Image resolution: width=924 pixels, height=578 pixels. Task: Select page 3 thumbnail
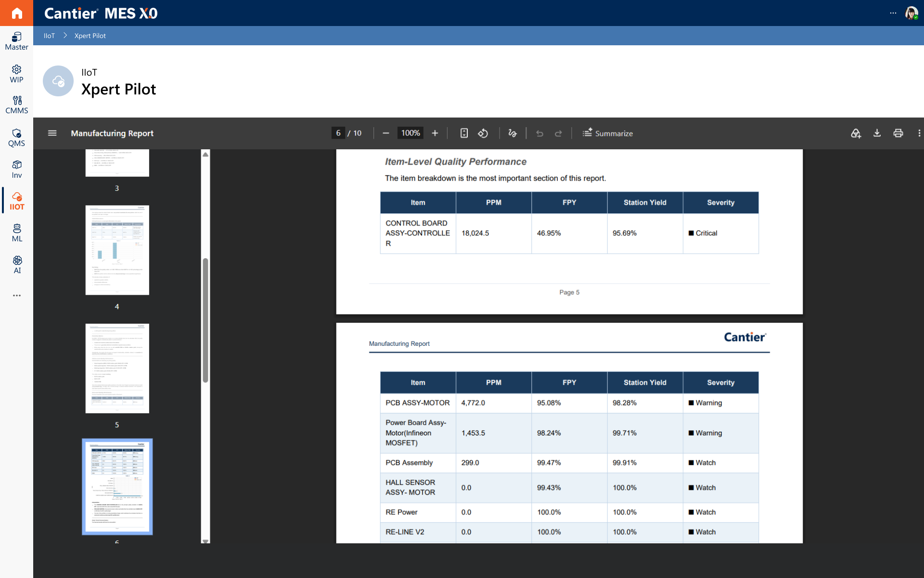[x=117, y=163]
